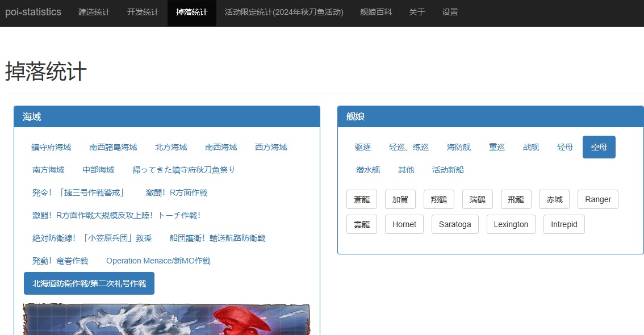Screen dimensions: 644x335
Task: Open 活动限定统计(2024年秋刀鱼活动) nav item
Action: click(284, 12)
